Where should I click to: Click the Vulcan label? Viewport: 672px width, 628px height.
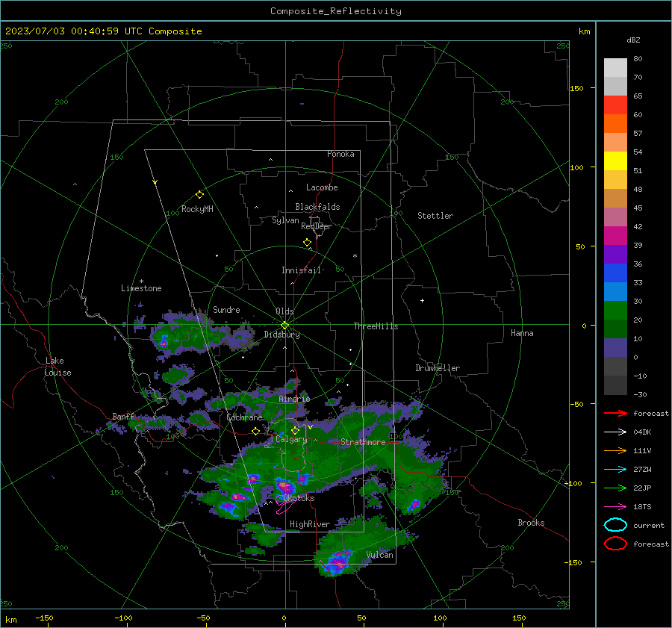click(x=379, y=555)
